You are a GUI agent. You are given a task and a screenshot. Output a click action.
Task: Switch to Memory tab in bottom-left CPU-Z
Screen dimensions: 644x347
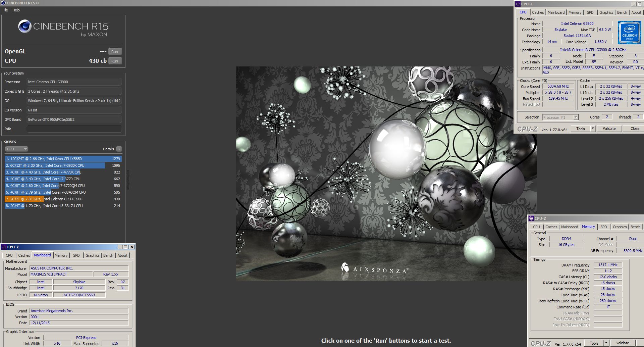pos(61,255)
